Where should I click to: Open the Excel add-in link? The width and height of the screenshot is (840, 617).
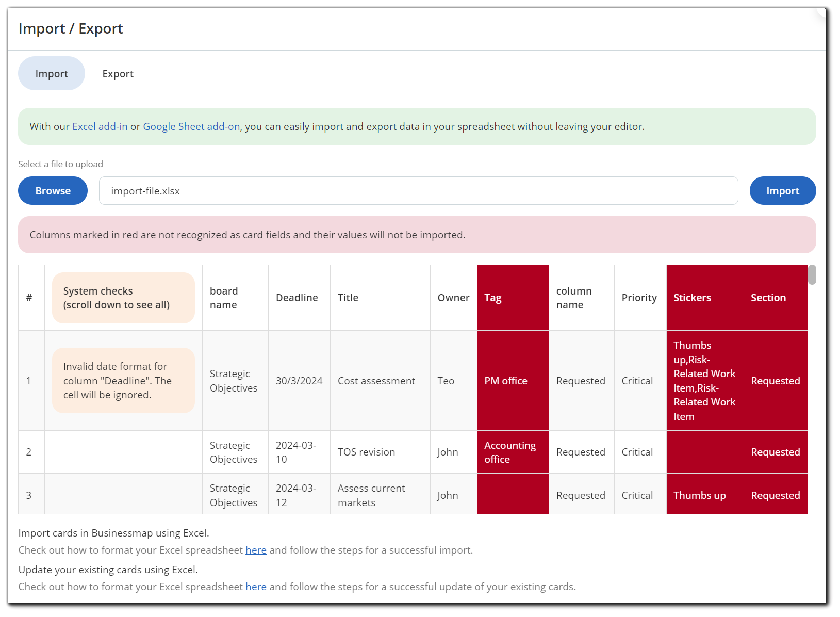pyautogui.click(x=100, y=126)
